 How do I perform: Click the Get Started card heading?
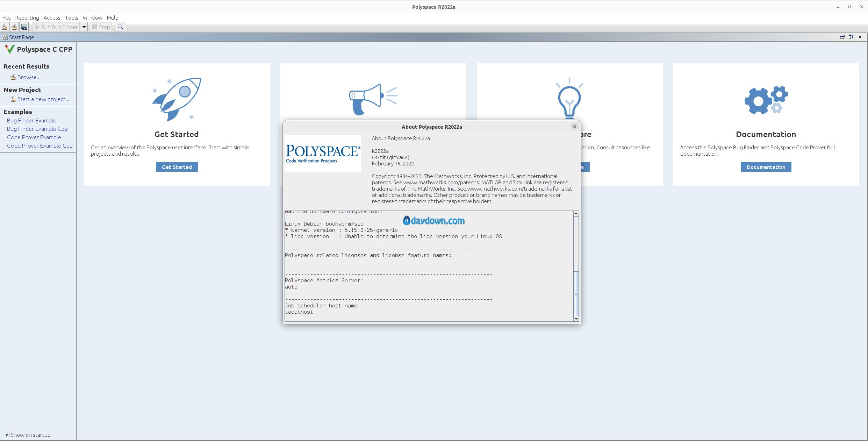click(177, 134)
